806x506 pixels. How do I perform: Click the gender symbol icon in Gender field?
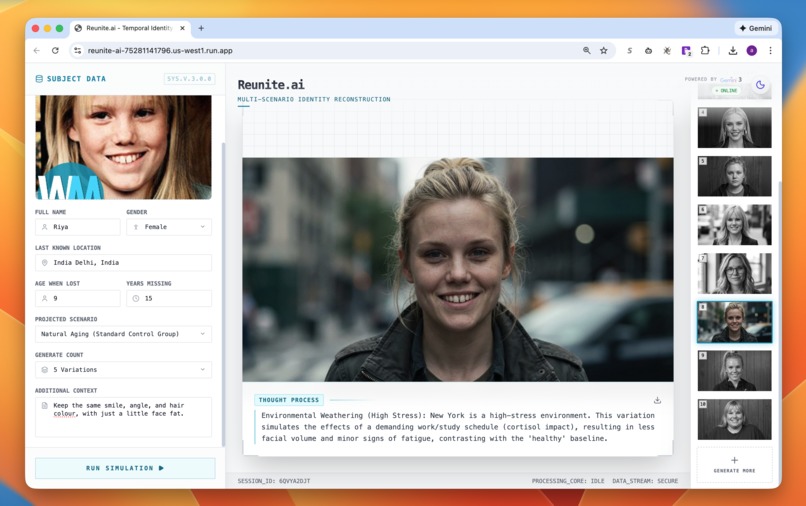click(x=136, y=227)
